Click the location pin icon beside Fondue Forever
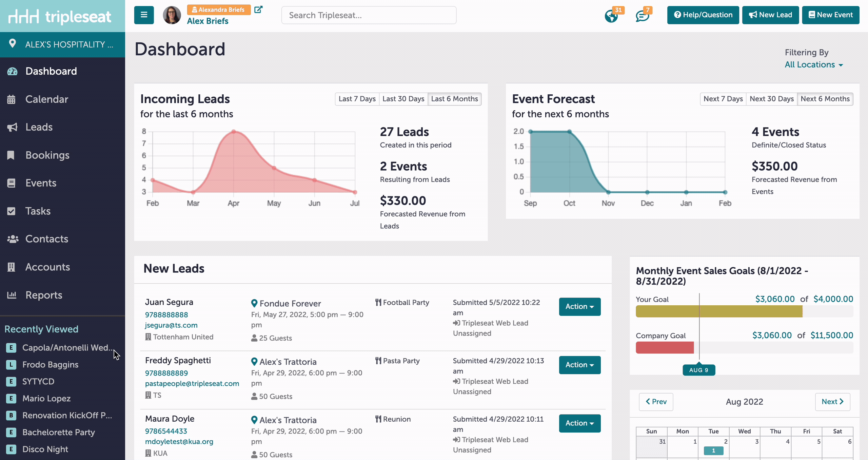 tap(254, 303)
